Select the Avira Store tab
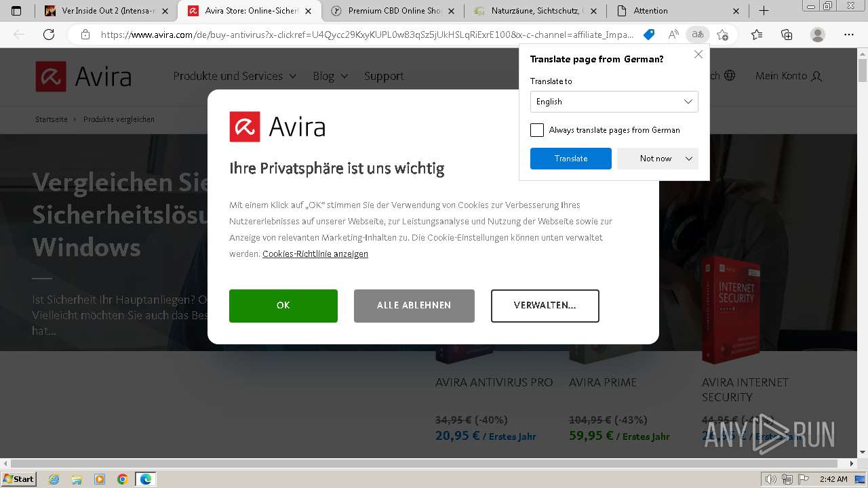This screenshot has height=488, width=868. tap(250, 11)
